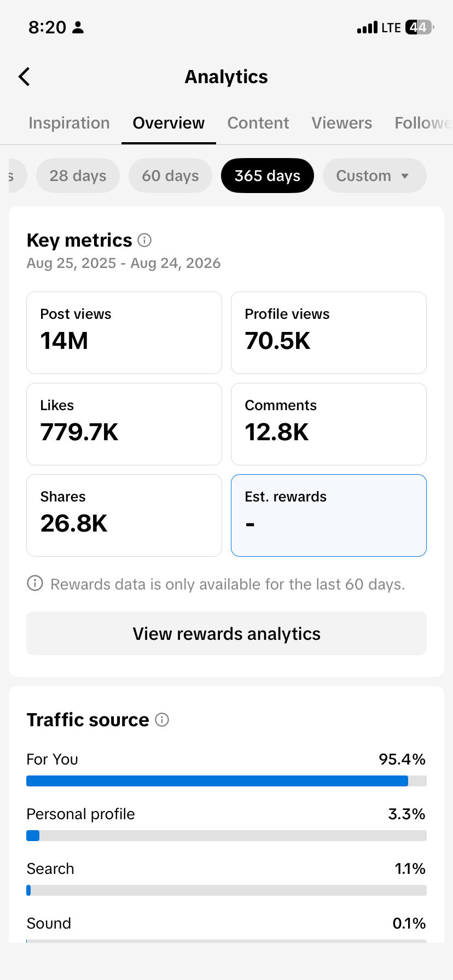Image resolution: width=453 pixels, height=980 pixels.
Task: Select the Est. rewards metric card
Action: pyautogui.click(x=329, y=515)
